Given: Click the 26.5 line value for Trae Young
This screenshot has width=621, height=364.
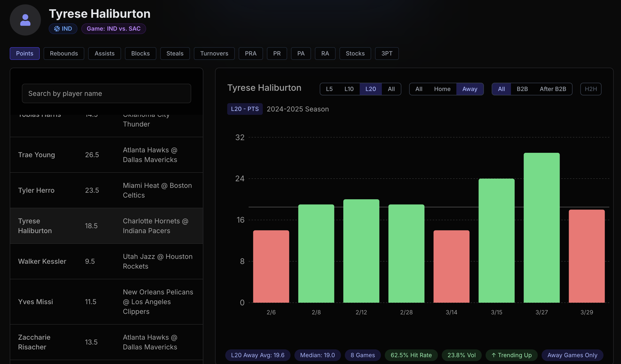Looking at the screenshot, I should 92,155.
